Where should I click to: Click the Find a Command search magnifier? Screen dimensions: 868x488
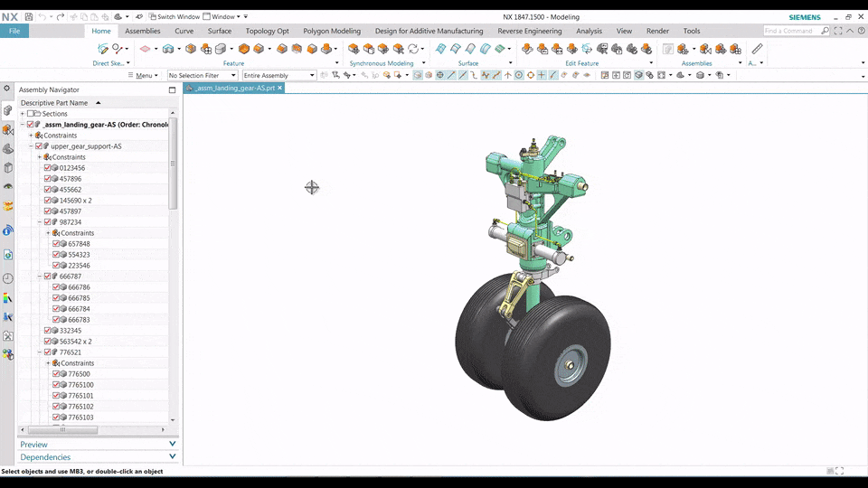click(x=825, y=31)
